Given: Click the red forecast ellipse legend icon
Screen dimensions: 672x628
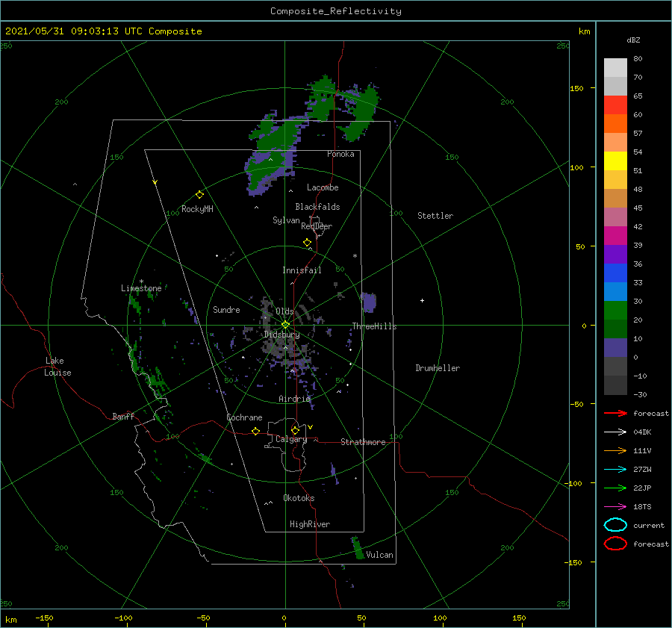Looking at the screenshot, I should tap(615, 544).
